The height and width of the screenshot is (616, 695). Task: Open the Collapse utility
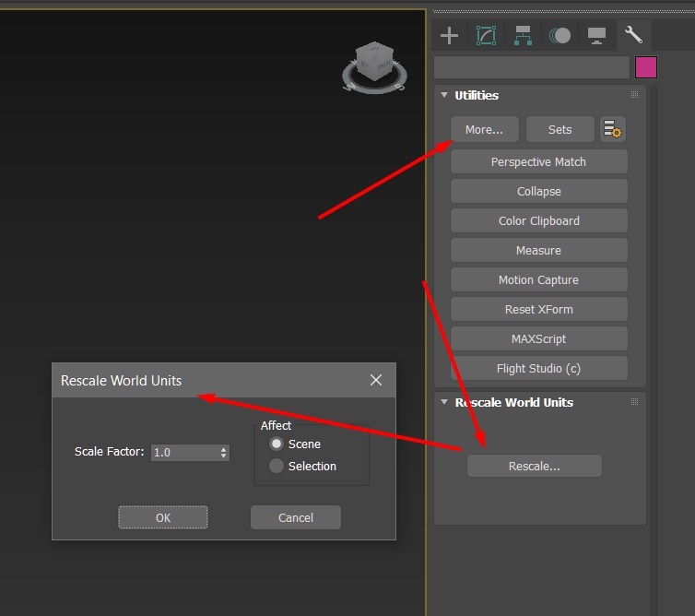[539, 191]
